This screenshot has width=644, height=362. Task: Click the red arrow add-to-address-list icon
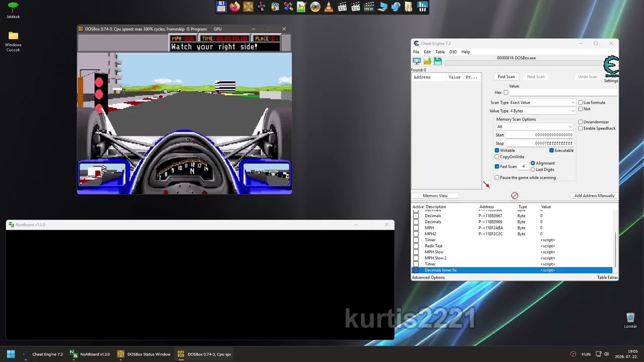(487, 186)
